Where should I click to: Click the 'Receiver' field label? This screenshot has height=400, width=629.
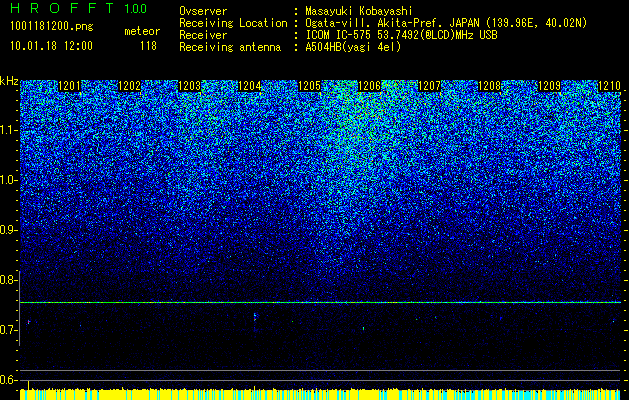point(203,35)
